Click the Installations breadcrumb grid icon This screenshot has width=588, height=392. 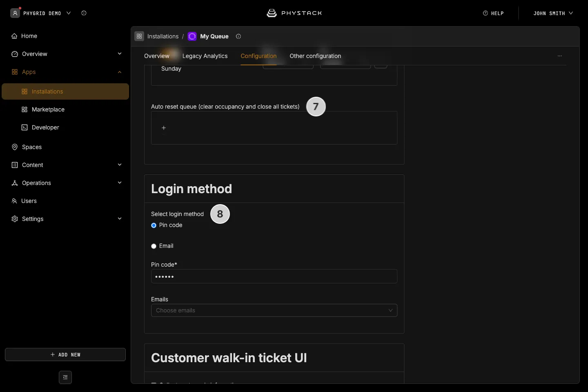click(139, 36)
